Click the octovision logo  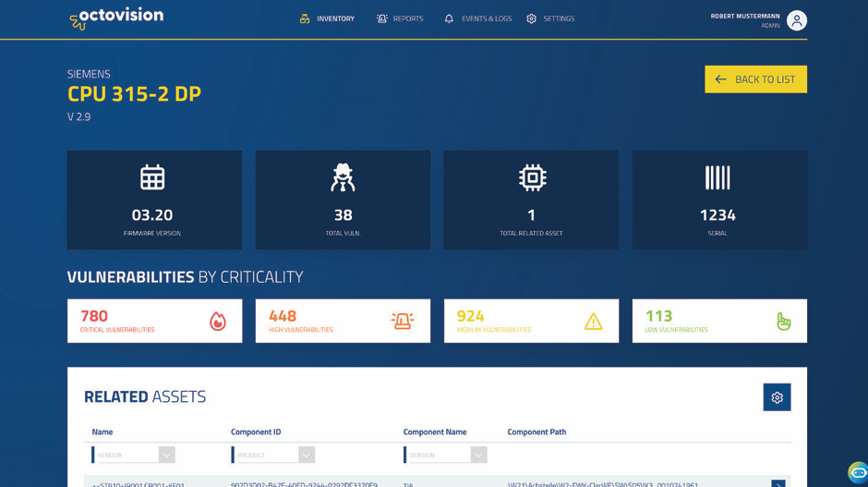(116, 18)
